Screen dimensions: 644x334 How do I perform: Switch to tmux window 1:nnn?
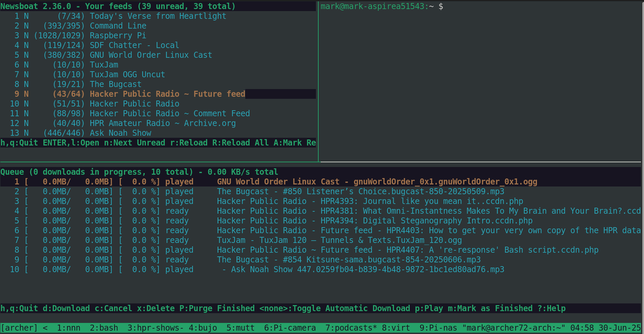68,328
